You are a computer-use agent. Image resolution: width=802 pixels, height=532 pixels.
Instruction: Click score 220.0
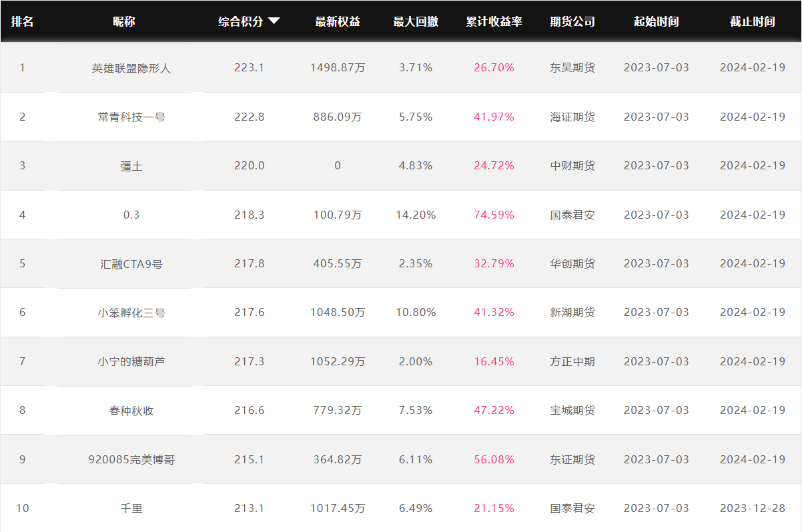pyautogui.click(x=250, y=165)
